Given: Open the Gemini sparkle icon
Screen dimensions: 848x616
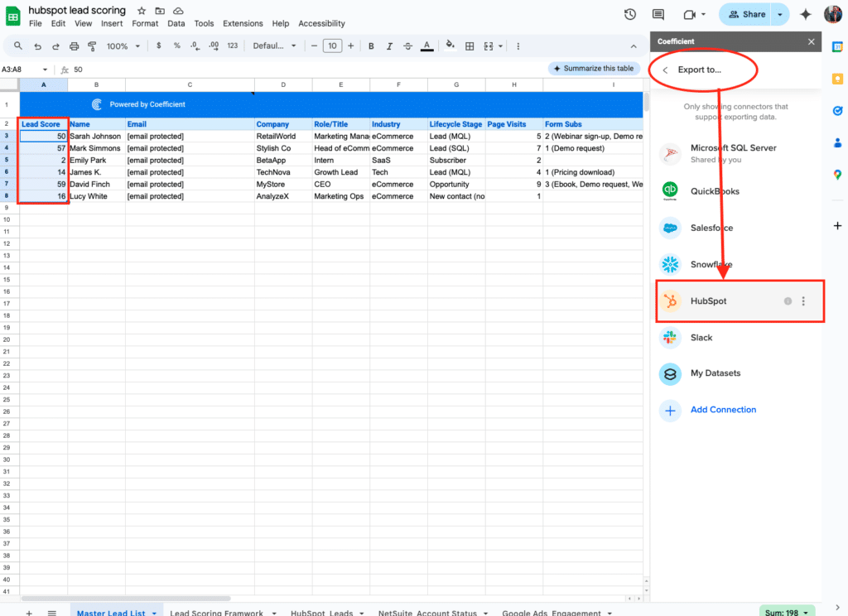Looking at the screenshot, I should point(806,15).
